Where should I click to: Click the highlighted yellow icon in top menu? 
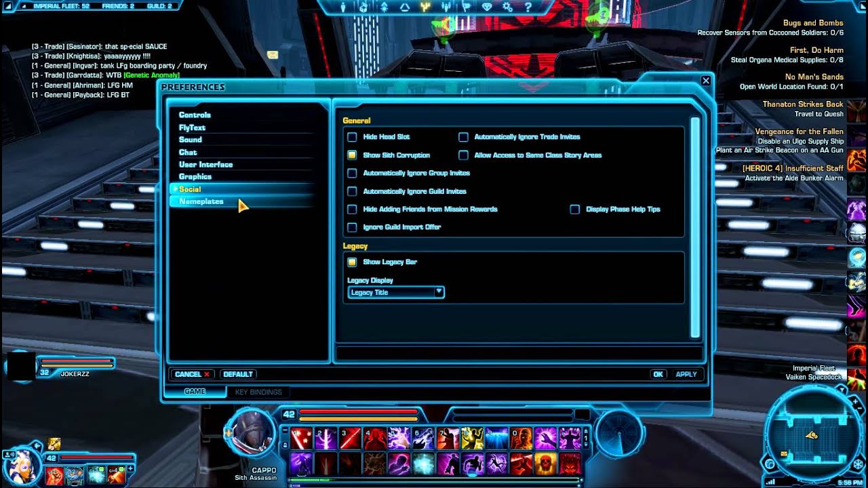425,7
